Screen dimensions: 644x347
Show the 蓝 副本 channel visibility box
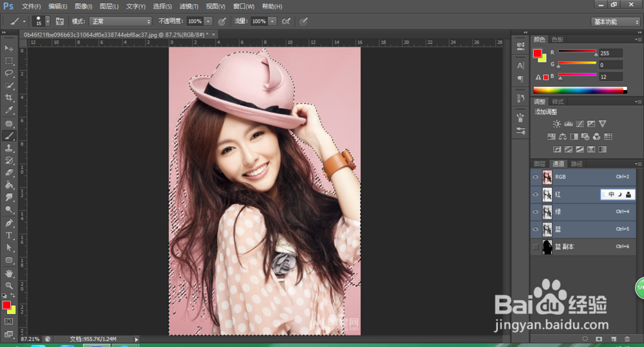point(536,247)
